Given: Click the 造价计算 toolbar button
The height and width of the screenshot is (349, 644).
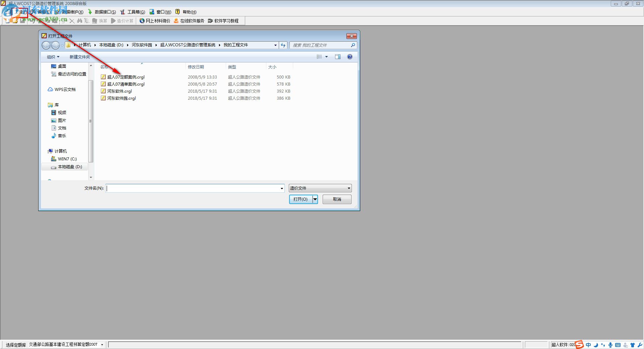Looking at the screenshot, I should click(x=122, y=21).
